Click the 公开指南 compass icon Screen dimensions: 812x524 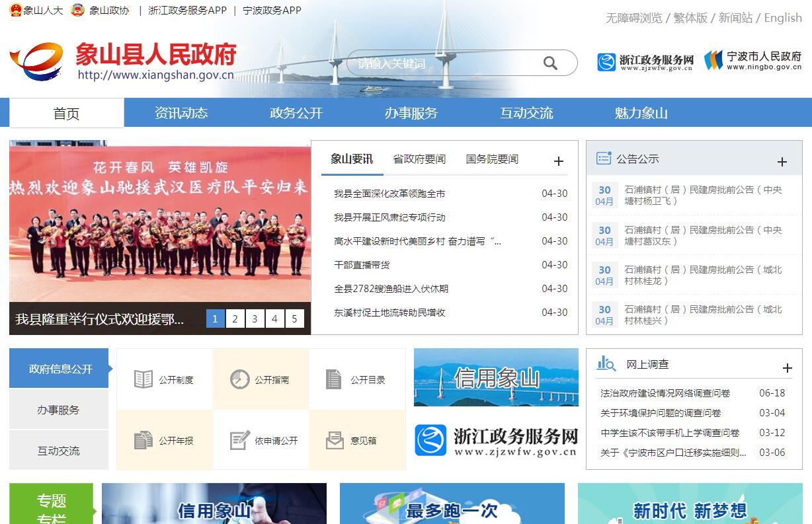coord(239,379)
